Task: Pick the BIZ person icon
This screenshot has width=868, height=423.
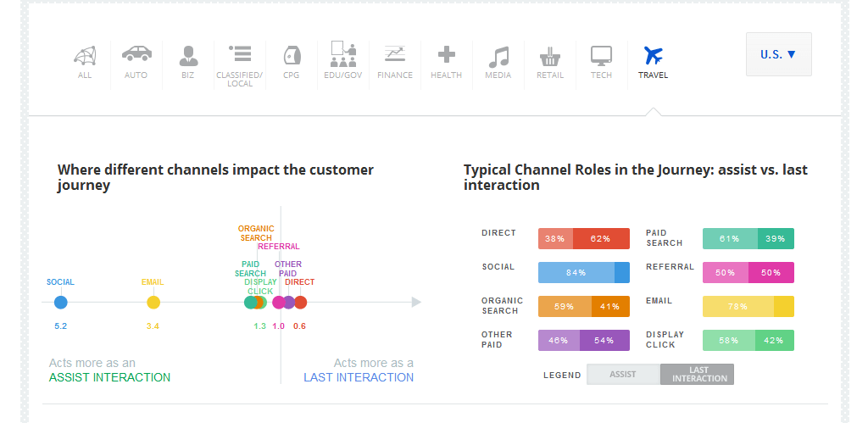Action: point(188,56)
